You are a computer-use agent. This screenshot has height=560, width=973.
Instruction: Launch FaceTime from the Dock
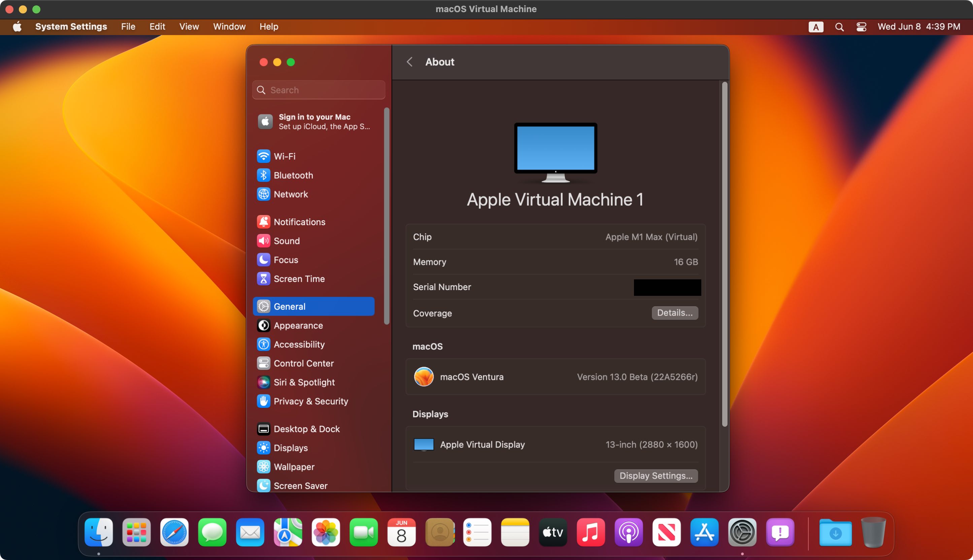(x=364, y=533)
